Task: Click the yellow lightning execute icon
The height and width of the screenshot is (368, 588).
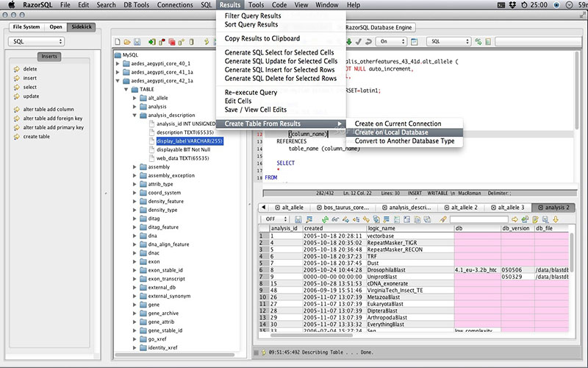Action: 207,42
